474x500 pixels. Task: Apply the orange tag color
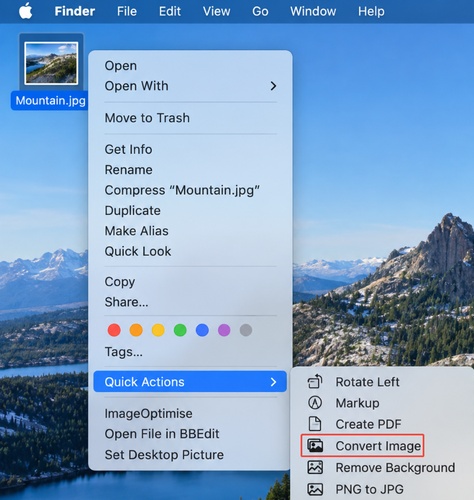136,330
